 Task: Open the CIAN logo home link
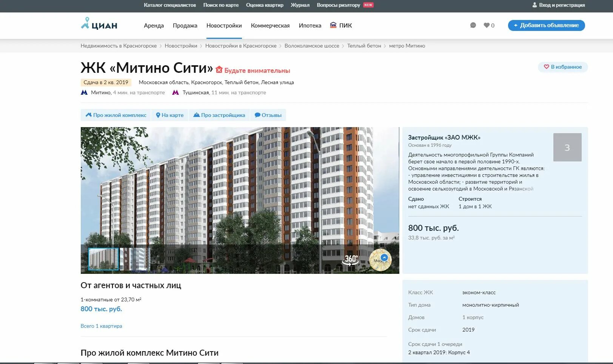click(99, 24)
